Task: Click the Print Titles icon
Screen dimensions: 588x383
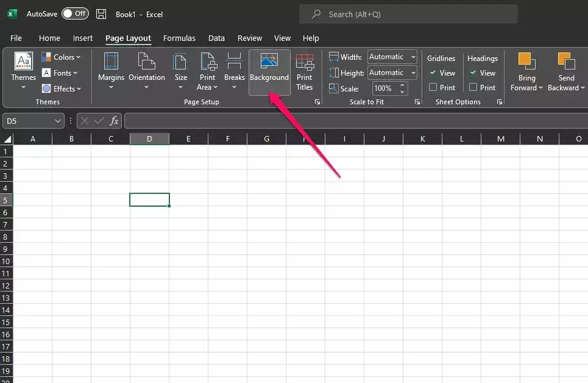Action: click(x=305, y=62)
